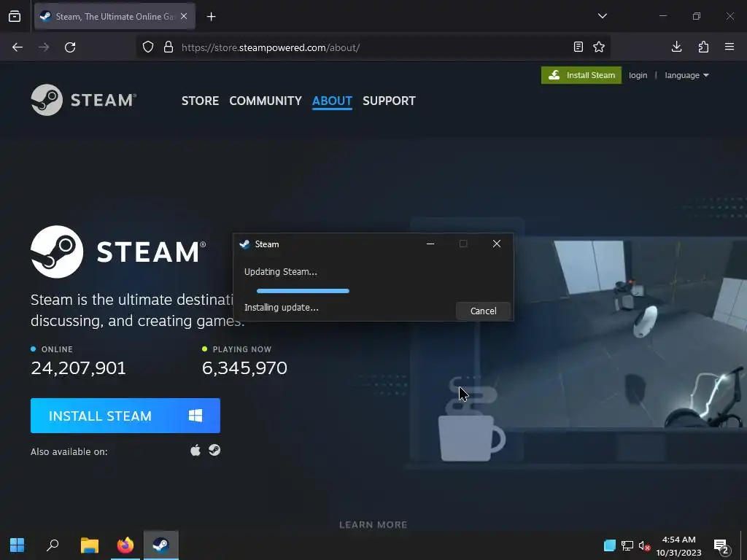
Task: Open the Firefox View icon
Action: 15,17
